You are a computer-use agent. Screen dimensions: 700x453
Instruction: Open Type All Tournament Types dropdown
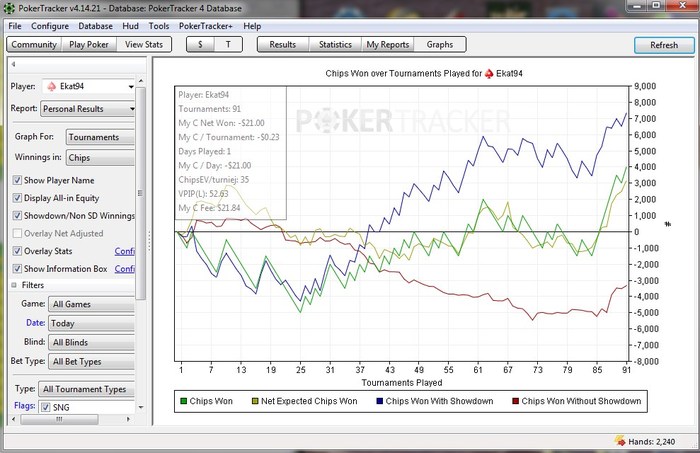87,389
